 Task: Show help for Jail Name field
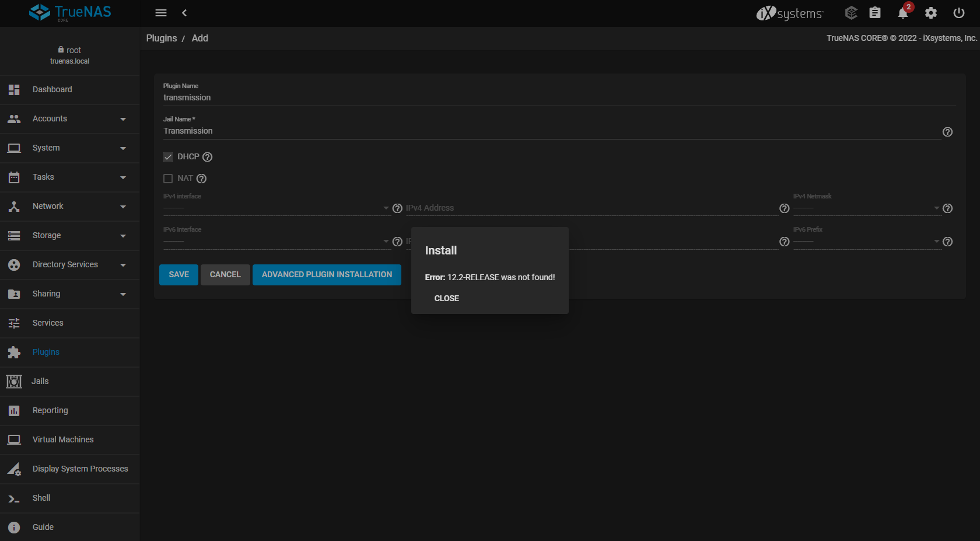coord(947,132)
